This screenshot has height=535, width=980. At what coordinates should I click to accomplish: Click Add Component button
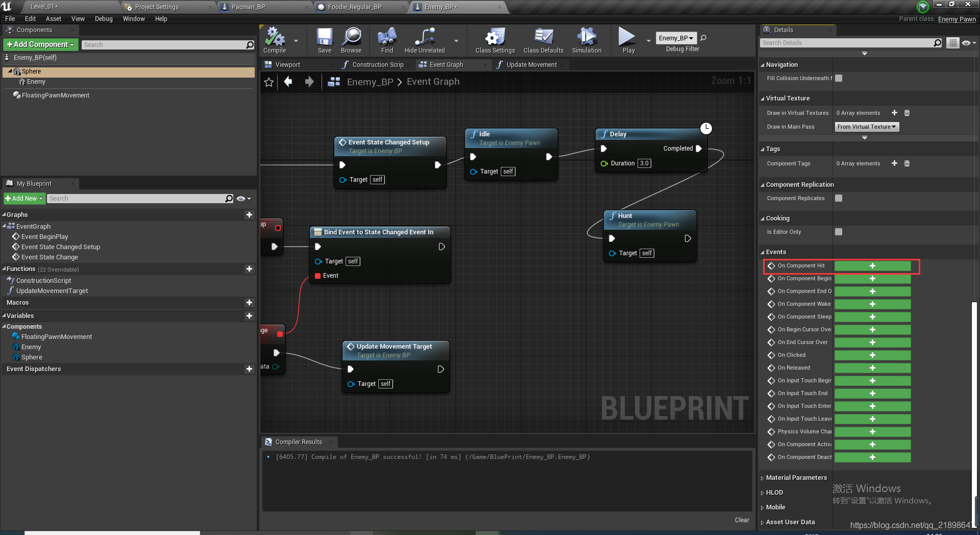click(x=40, y=44)
